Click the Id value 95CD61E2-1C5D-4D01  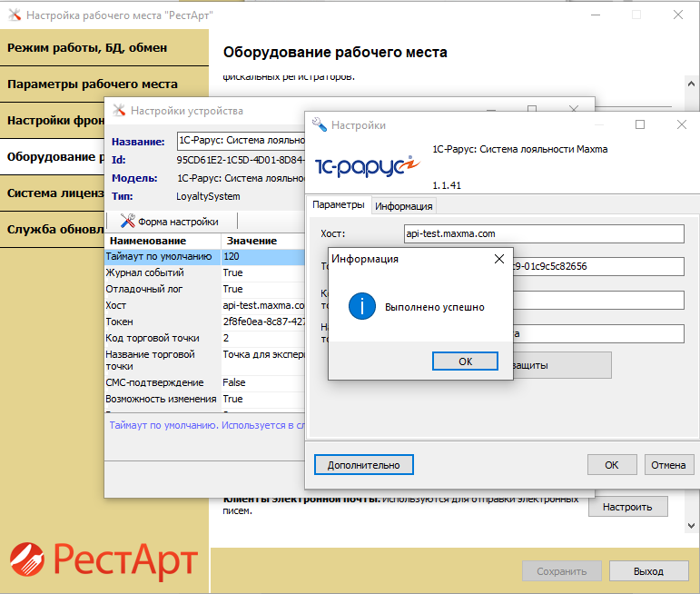[x=241, y=160]
